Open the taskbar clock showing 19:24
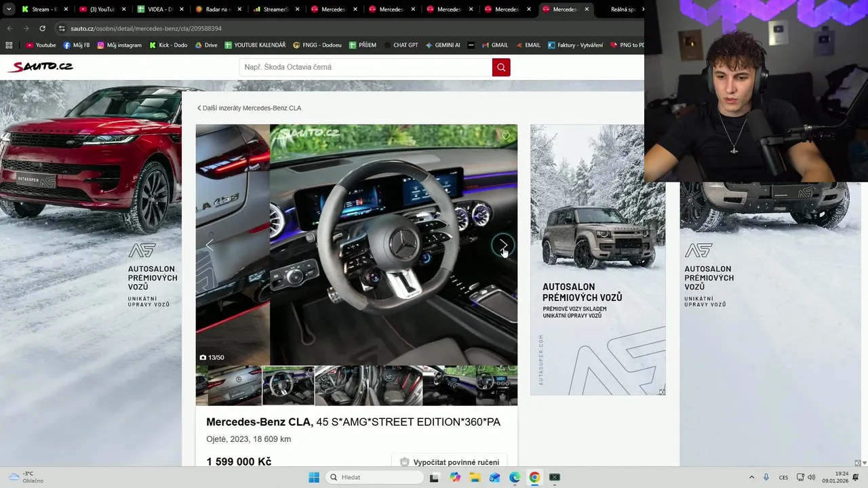 click(835, 477)
